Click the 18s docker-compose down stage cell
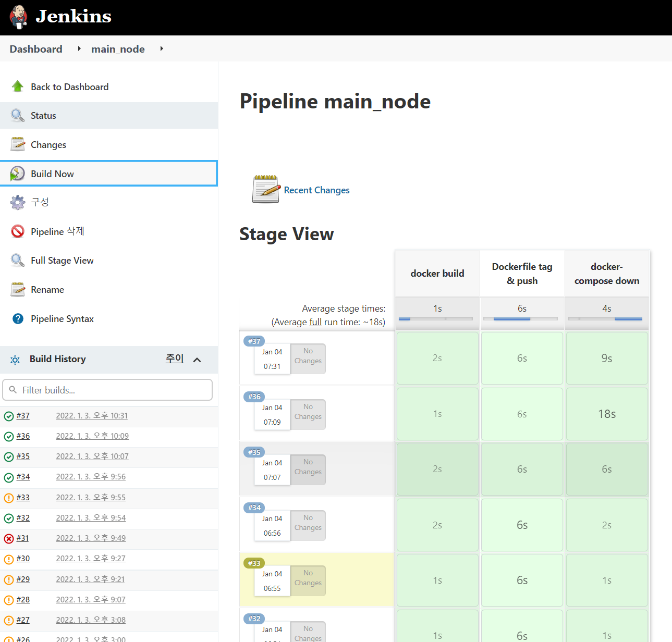The width and height of the screenshot is (672, 642). 607,414
